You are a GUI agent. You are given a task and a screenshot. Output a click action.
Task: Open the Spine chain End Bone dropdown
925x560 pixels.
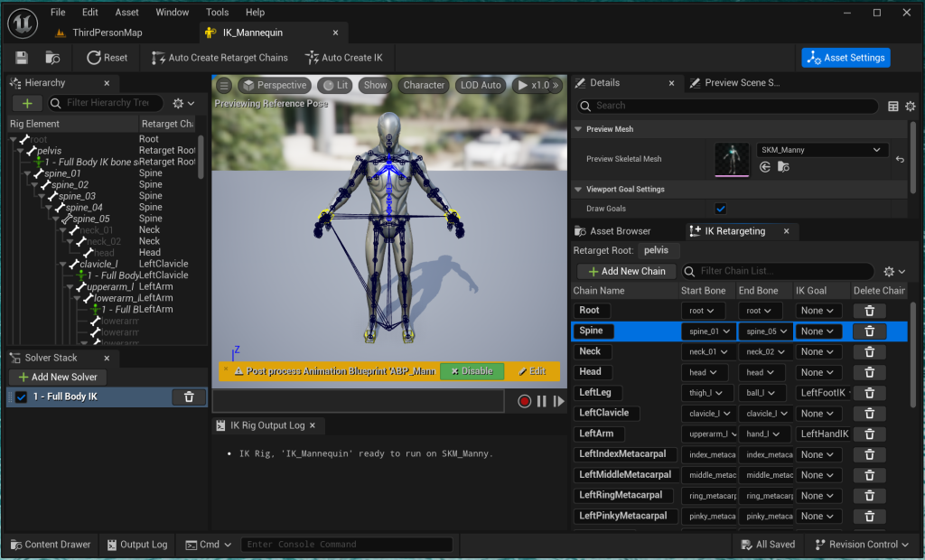766,331
